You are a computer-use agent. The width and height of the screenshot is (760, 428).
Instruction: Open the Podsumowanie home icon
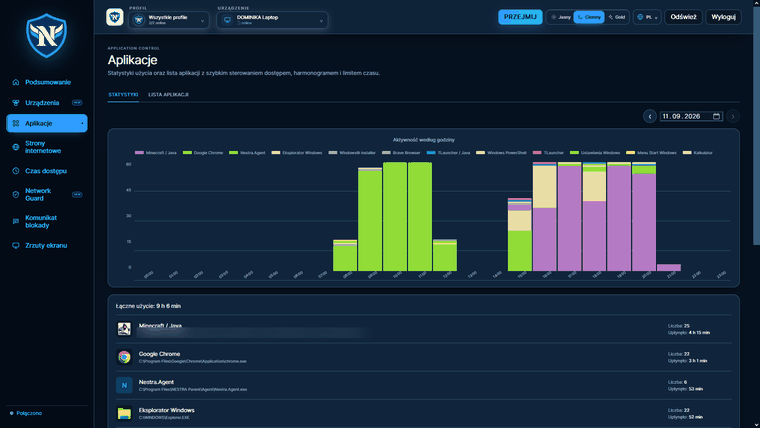click(x=16, y=82)
